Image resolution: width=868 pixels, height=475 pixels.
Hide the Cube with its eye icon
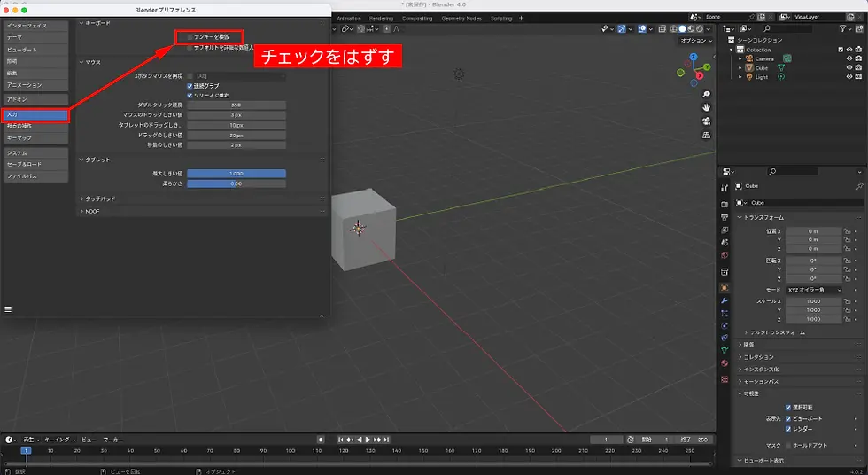click(849, 67)
